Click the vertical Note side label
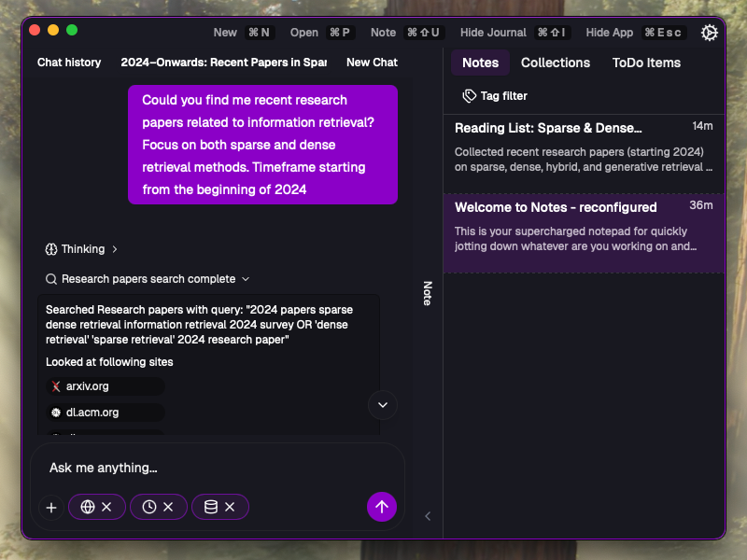Image resolution: width=747 pixels, height=560 pixels. pos(428,293)
